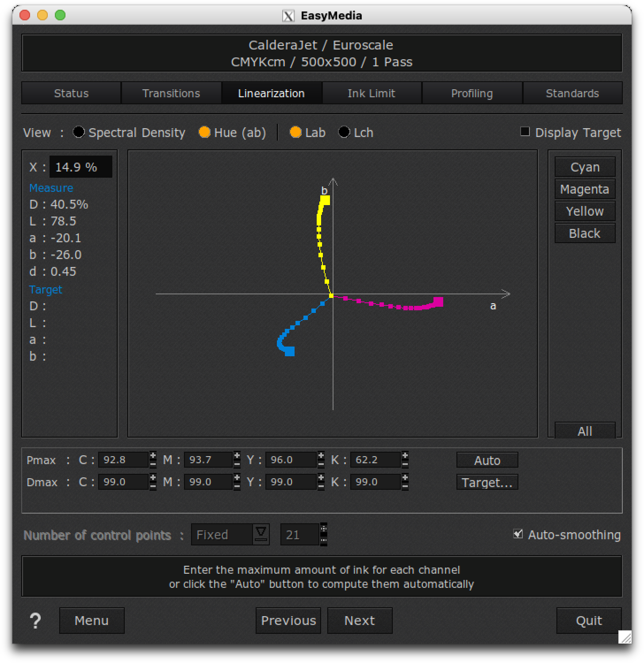The width and height of the screenshot is (644, 663).
Task: Open the help question mark icon
Action: pos(35,621)
